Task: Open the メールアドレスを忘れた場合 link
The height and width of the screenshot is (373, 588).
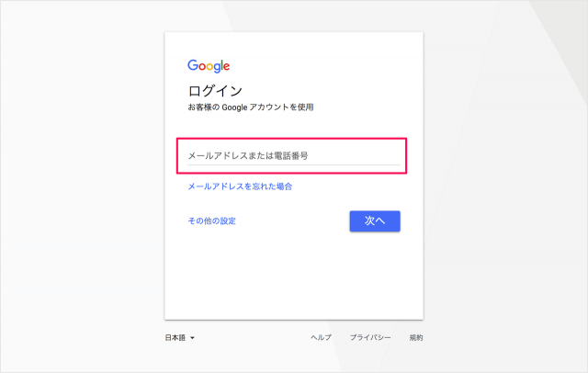Action: pyautogui.click(x=240, y=186)
